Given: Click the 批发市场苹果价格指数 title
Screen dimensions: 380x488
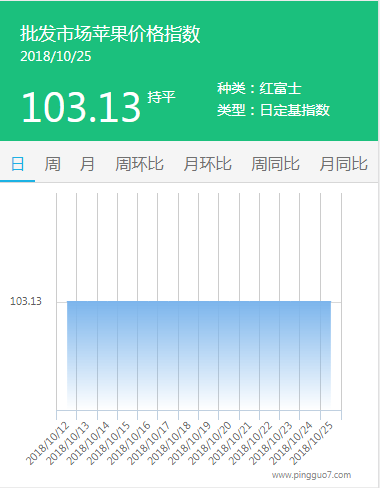Looking at the screenshot, I should [110, 34].
